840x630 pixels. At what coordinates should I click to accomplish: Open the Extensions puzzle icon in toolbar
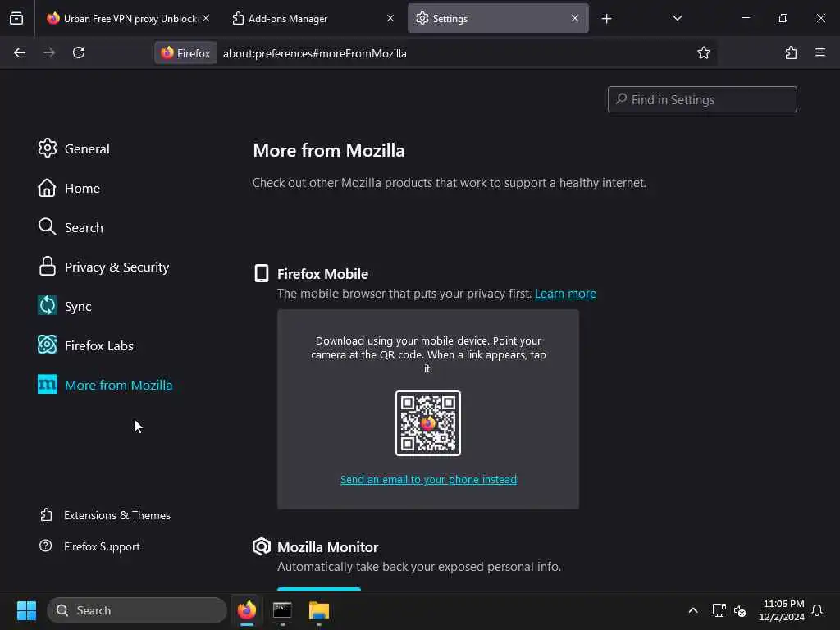pos(791,53)
